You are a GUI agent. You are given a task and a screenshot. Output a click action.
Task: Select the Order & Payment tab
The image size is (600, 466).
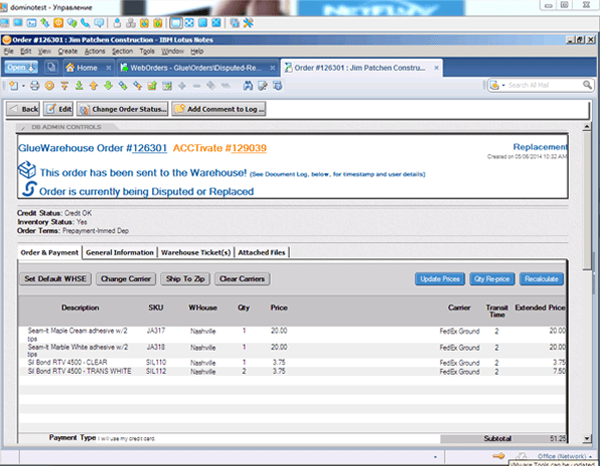coord(49,253)
